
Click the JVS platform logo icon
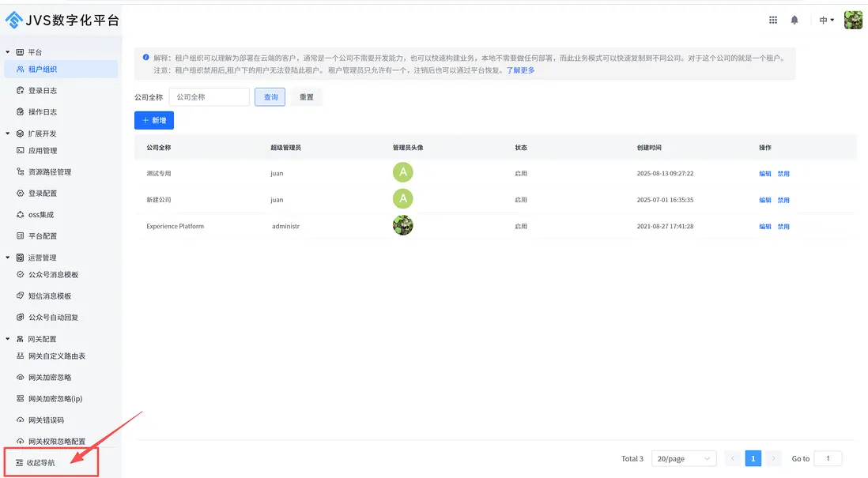[x=14, y=21]
